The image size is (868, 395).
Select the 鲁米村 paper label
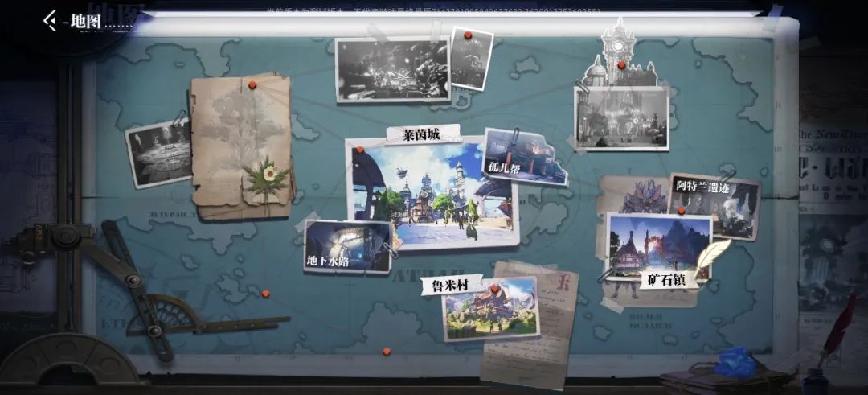451,285
